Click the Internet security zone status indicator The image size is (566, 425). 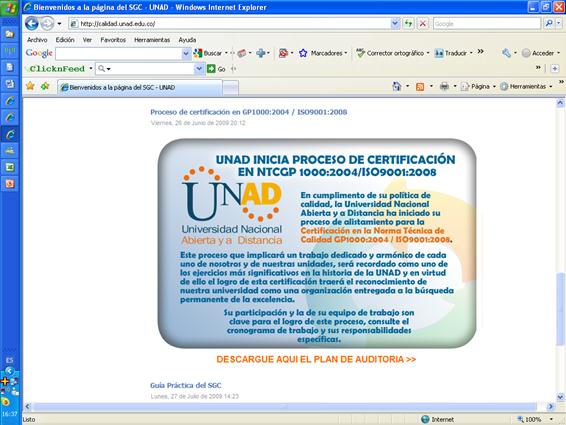pos(437,419)
